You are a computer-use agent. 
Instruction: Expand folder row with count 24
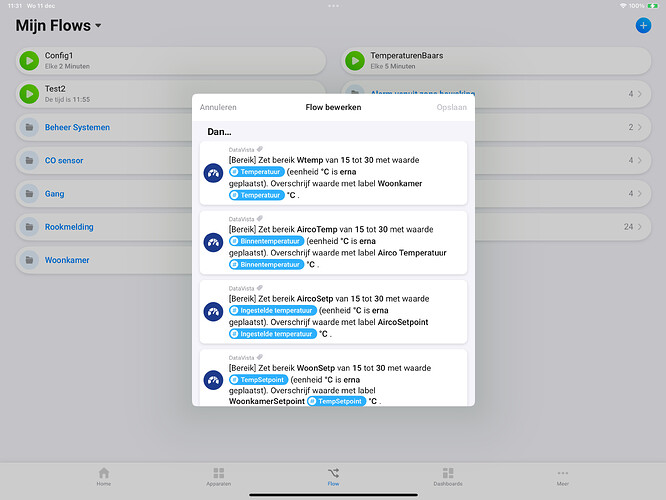click(x=562, y=226)
